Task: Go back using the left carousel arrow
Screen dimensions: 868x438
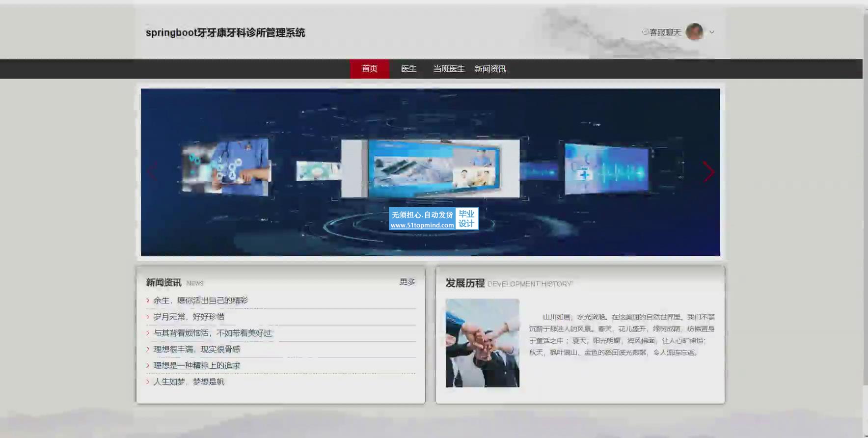Action: click(x=152, y=172)
